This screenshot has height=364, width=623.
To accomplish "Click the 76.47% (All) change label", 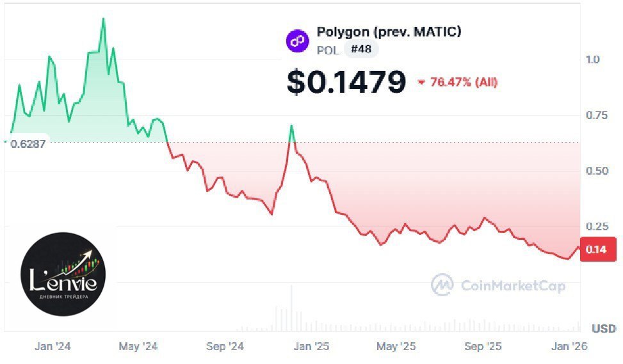I will coord(464,83).
